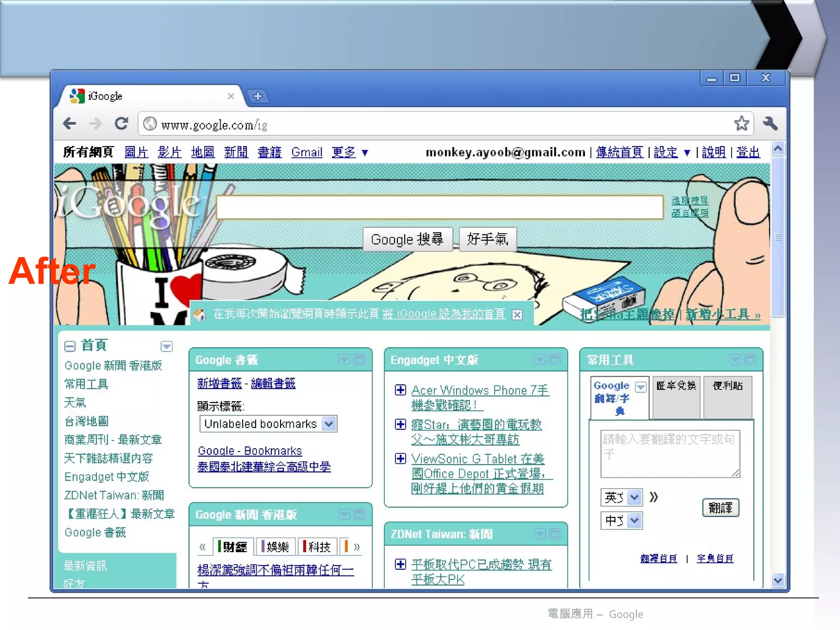Click the page scrollbar up arrow
The width and height of the screenshot is (840, 630).
pos(778,148)
